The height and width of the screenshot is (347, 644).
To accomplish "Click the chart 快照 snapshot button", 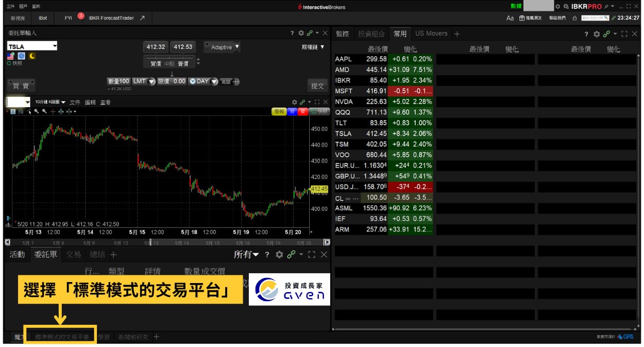I will tap(319, 111).
